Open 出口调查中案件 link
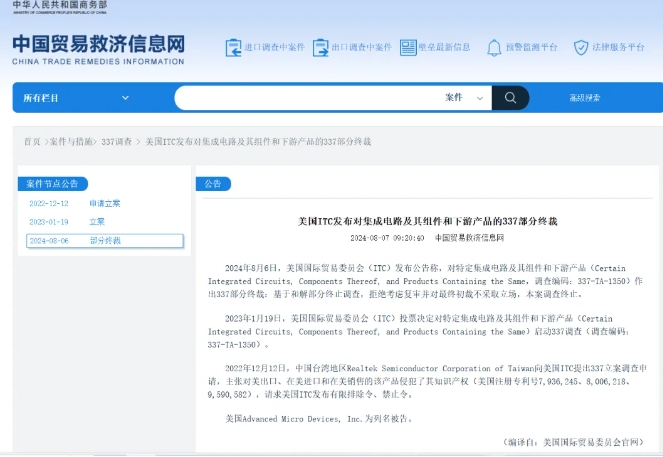Image resolution: width=663 pixels, height=457 pixels. (362, 47)
